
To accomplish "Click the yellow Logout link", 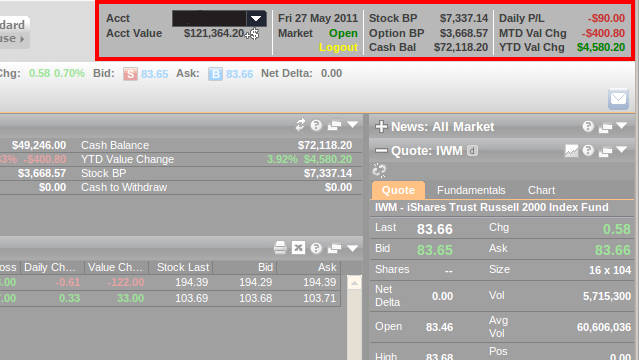I will pos(338,47).
